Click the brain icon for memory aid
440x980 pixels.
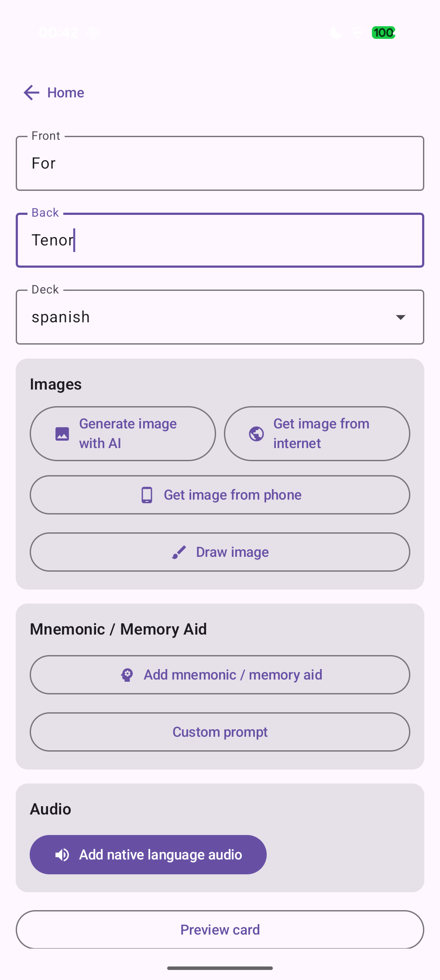click(x=126, y=675)
